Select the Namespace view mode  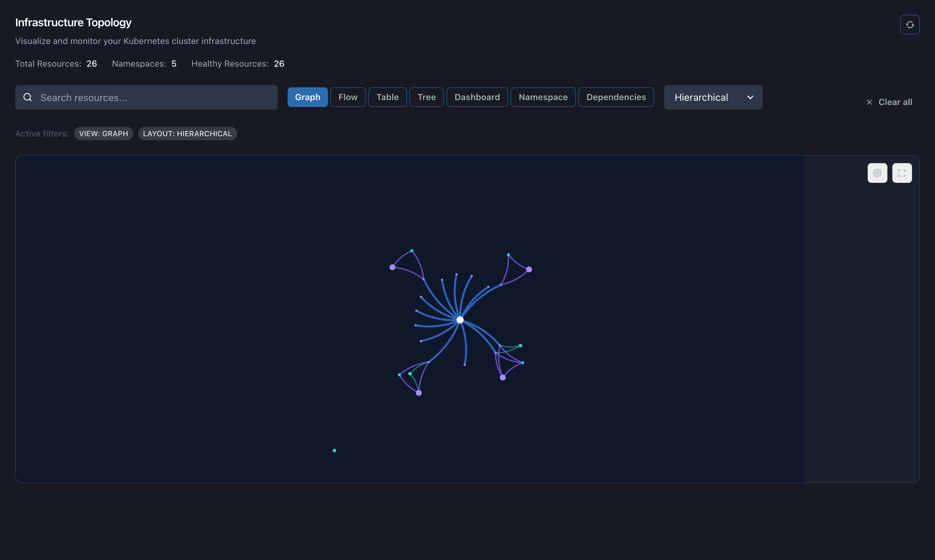[x=543, y=97]
